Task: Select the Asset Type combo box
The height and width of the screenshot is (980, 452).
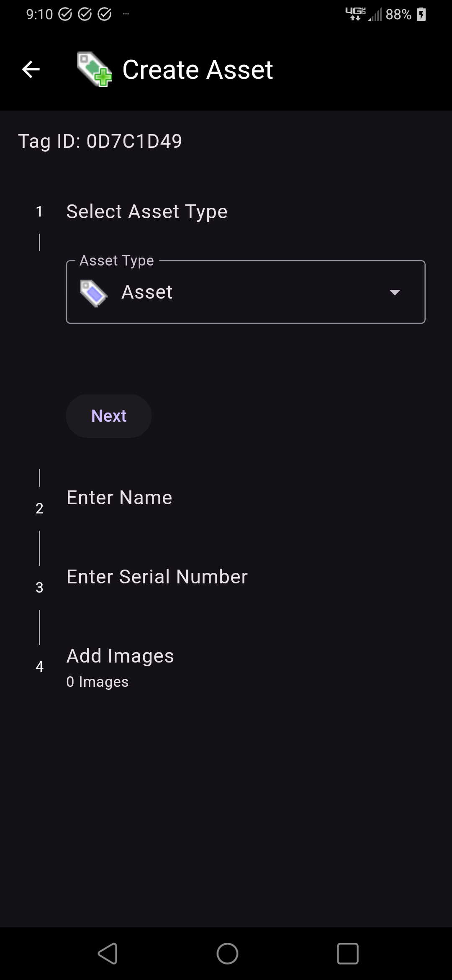Action: pos(245,292)
